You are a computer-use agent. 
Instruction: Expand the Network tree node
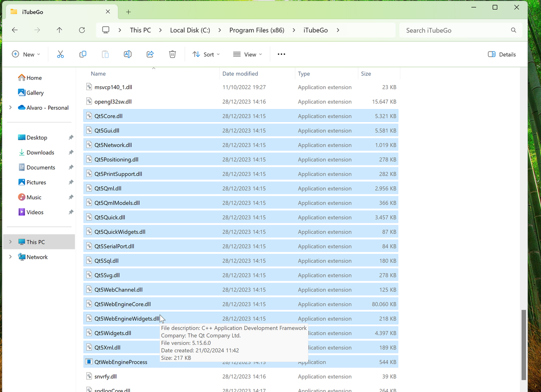pos(10,256)
